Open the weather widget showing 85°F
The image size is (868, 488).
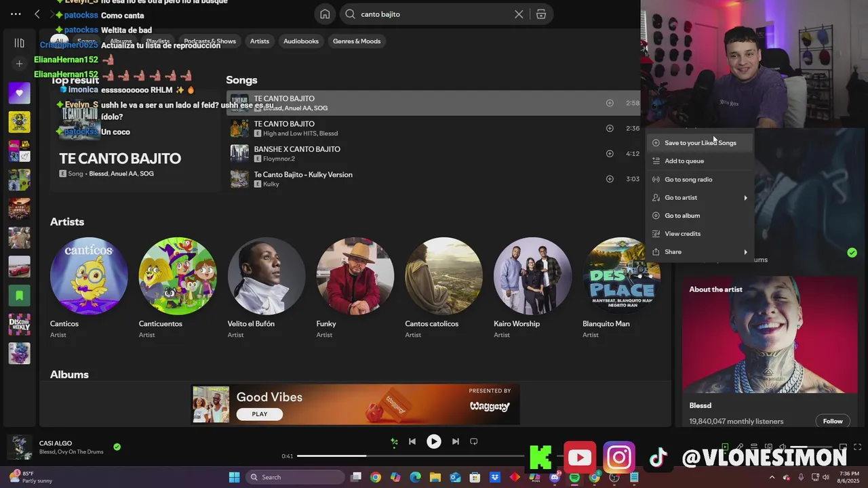pos(30,477)
